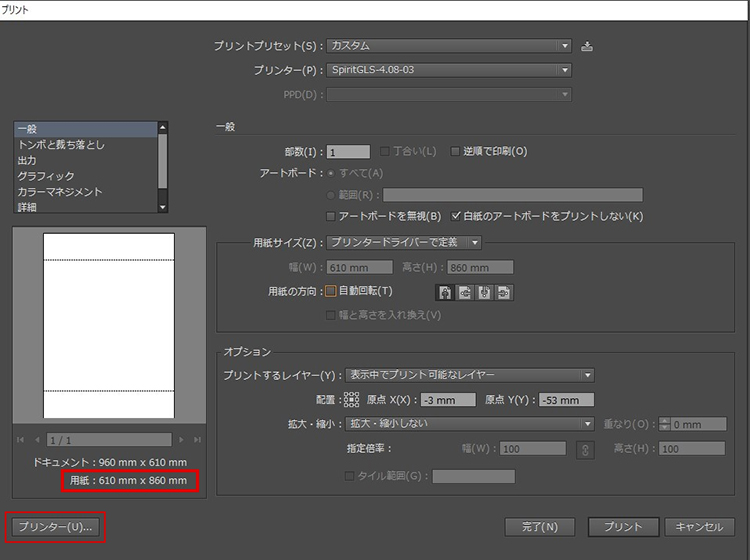This screenshot has width=750, height=560.
Task: Click the paper 高さ(H) 860 mm field
Action: (x=480, y=267)
